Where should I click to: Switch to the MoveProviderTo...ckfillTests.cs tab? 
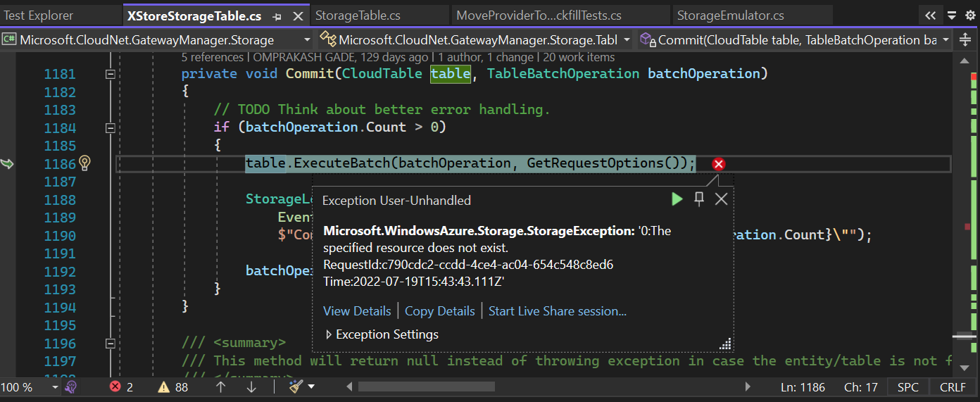coord(539,15)
